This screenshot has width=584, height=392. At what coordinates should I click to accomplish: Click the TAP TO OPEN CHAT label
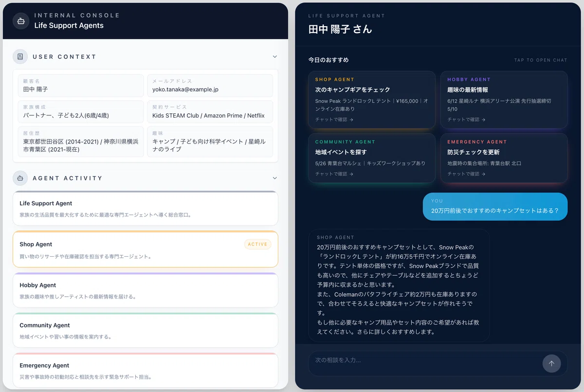(x=541, y=60)
